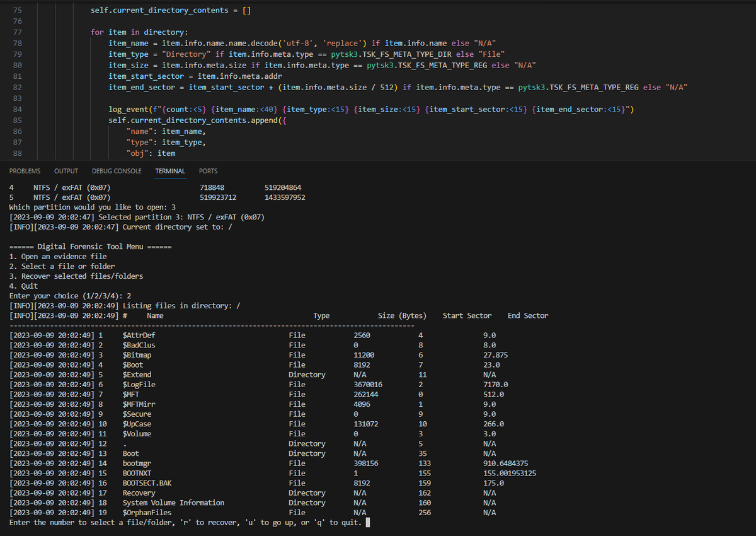Click the $BadClus entry in the terminal listing
Image resolution: width=756 pixels, height=536 pixels.
139,345
